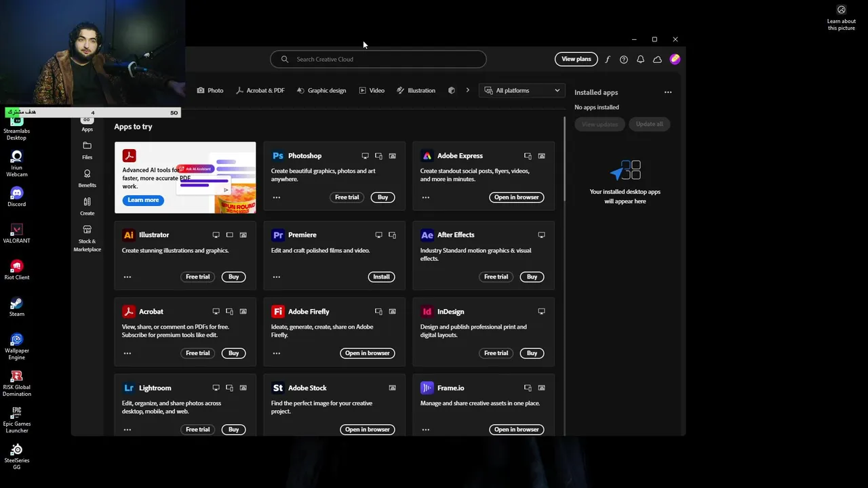868x488 pixels.
Task: Open Epic Games Launcher desktop shortcut
Action: tap(17, 420)
